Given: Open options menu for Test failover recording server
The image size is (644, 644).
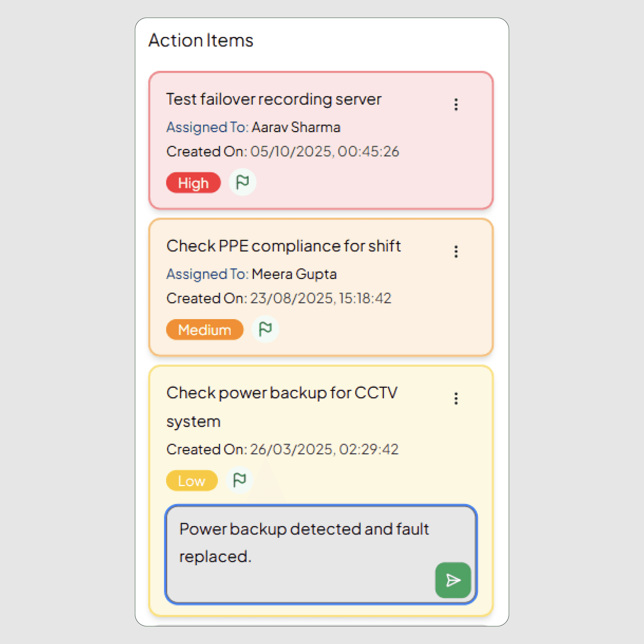Looking at the screenshot, I should click(x=456, y=104).
